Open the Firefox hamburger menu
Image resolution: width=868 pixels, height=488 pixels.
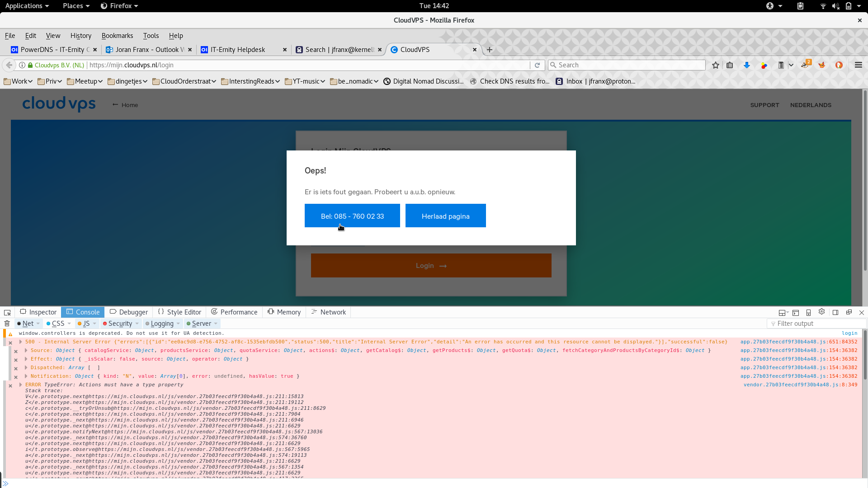click(859, 65)
